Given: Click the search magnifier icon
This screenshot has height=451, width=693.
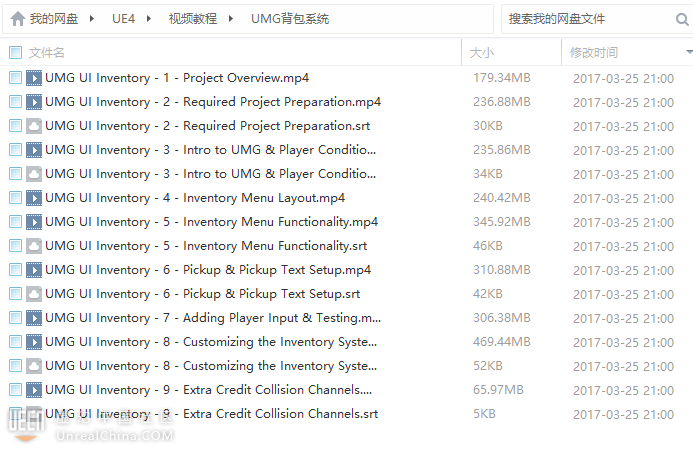Looking at the screenshot, I should (x=682, y=19).
